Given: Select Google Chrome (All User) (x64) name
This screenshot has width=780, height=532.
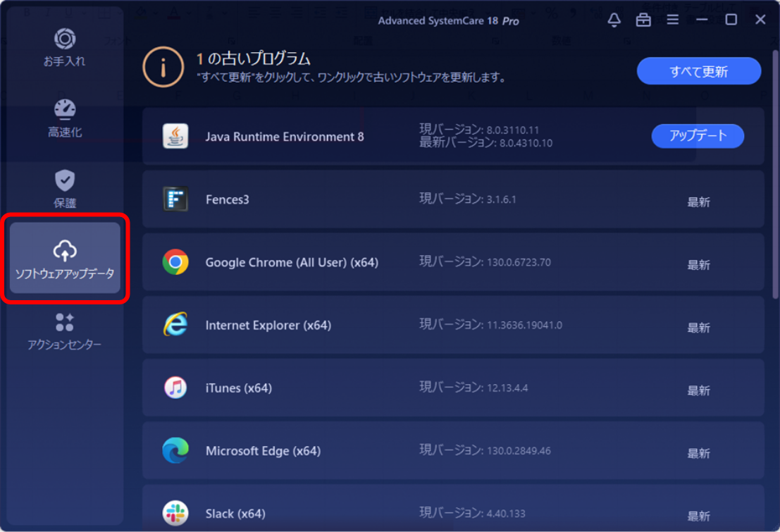Looking at the screenshot, I should point(292,262).
